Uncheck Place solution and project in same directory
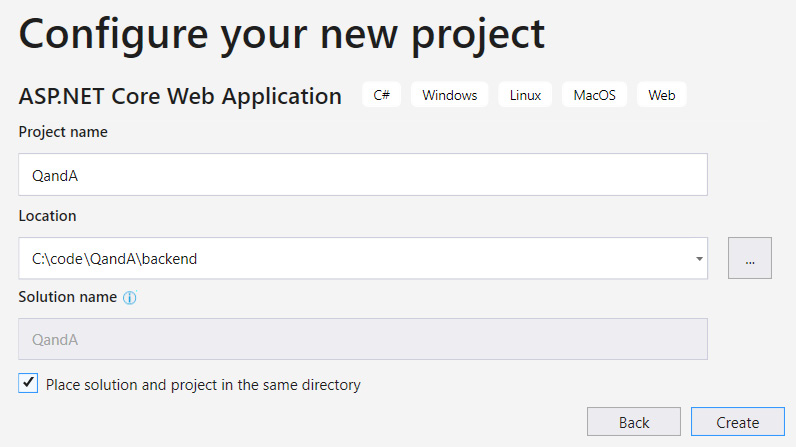Image resolution: width=796 pixels, height=447 pixels. pos(28,383)
